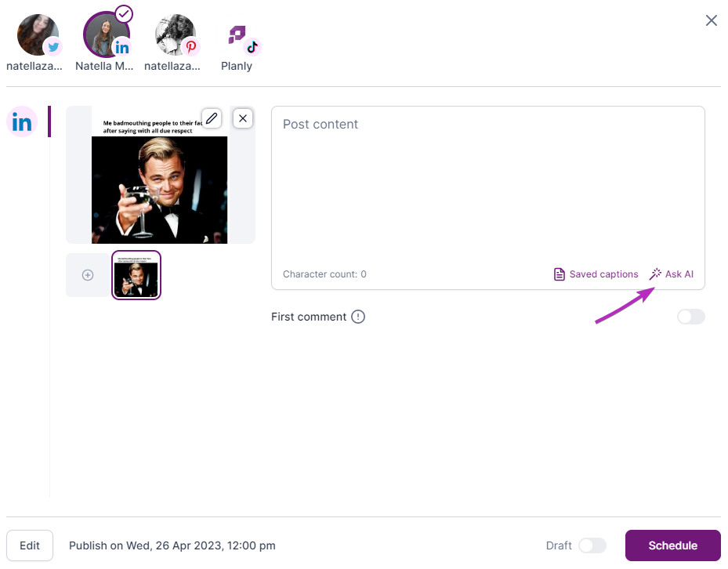Screen dimensions: 728x569
Task: Open the LinkedIn tab in the sidebar
Action: tap(22, 122)
